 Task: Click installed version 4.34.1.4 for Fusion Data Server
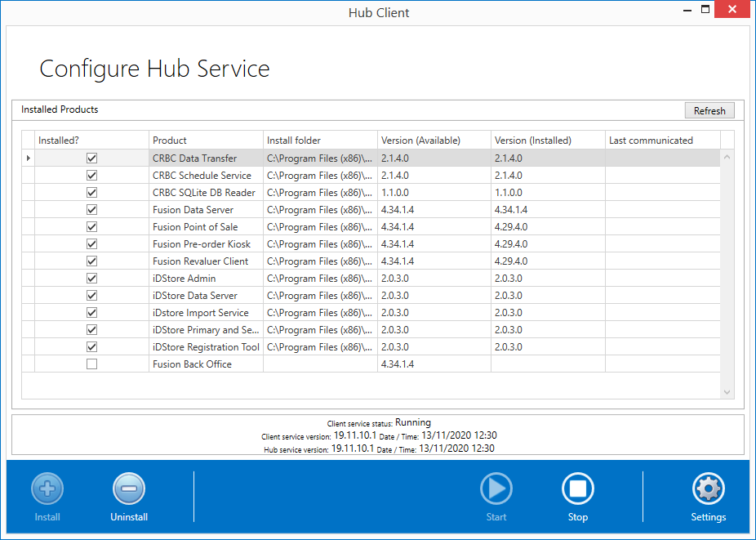click(511, 210)
